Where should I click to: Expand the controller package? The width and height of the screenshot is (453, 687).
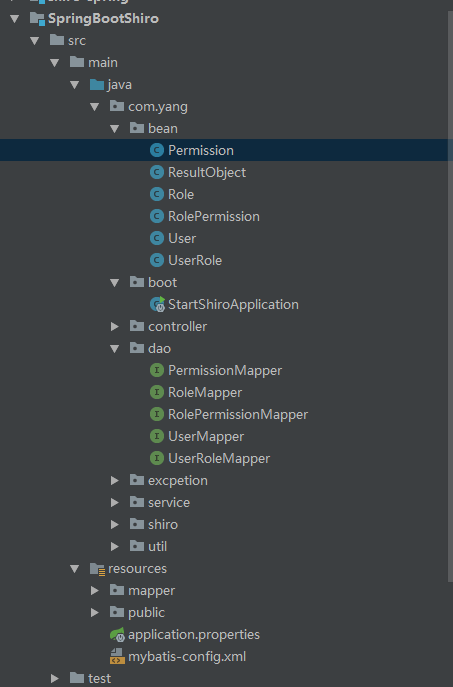(115, 326)
